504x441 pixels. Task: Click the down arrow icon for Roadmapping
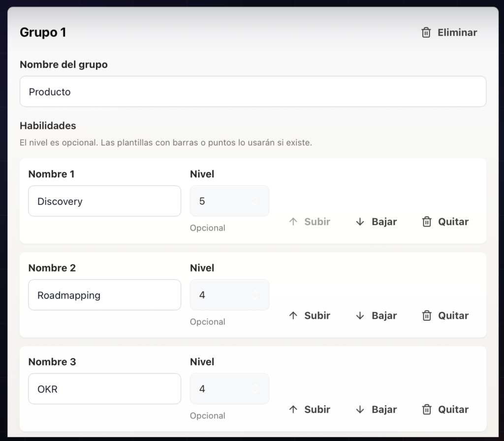click(x=360, y=315)
